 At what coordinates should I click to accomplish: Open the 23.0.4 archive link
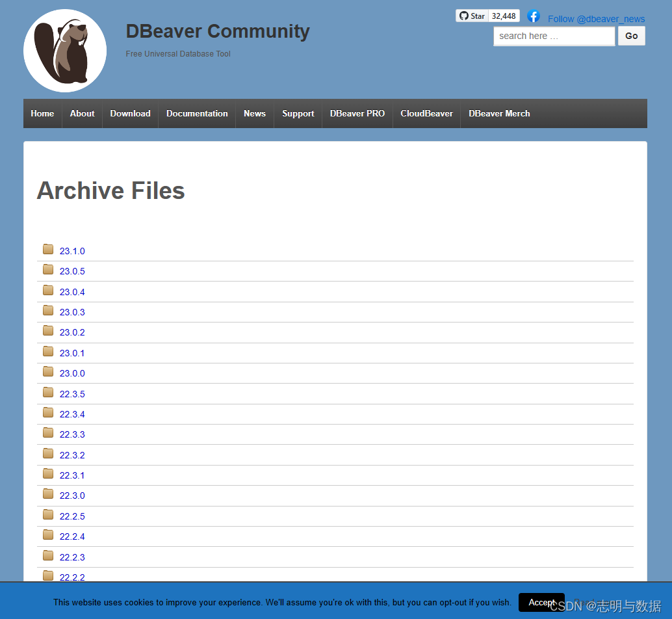[72, 292]
